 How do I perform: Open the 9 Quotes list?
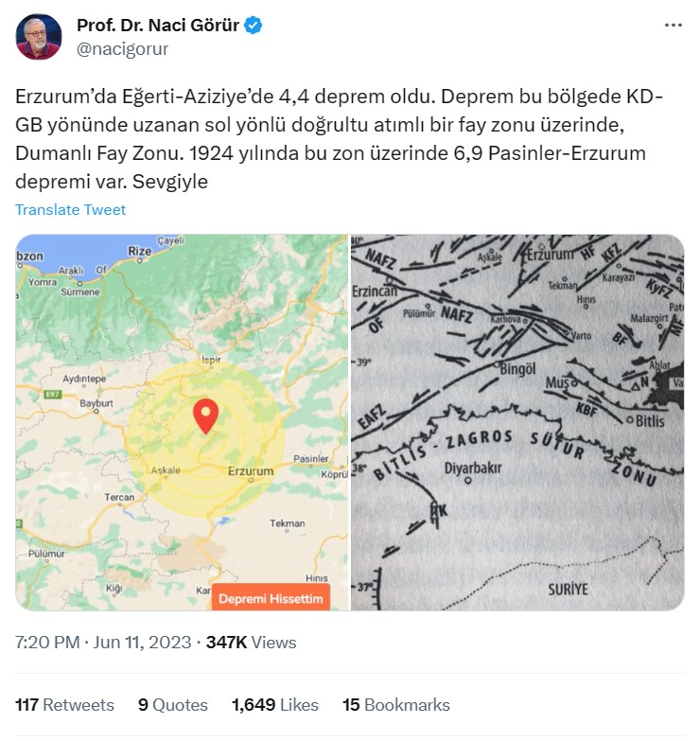[173, 705]
